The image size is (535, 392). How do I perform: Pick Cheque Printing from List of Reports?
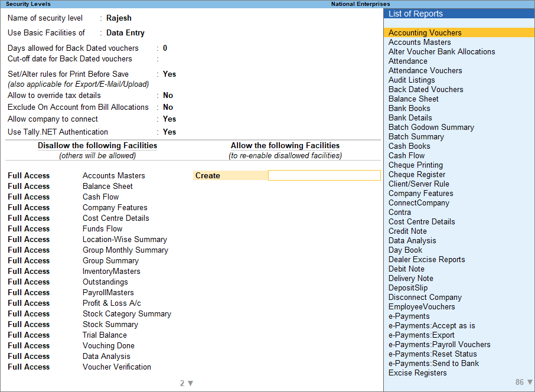[x=415, y=165]
